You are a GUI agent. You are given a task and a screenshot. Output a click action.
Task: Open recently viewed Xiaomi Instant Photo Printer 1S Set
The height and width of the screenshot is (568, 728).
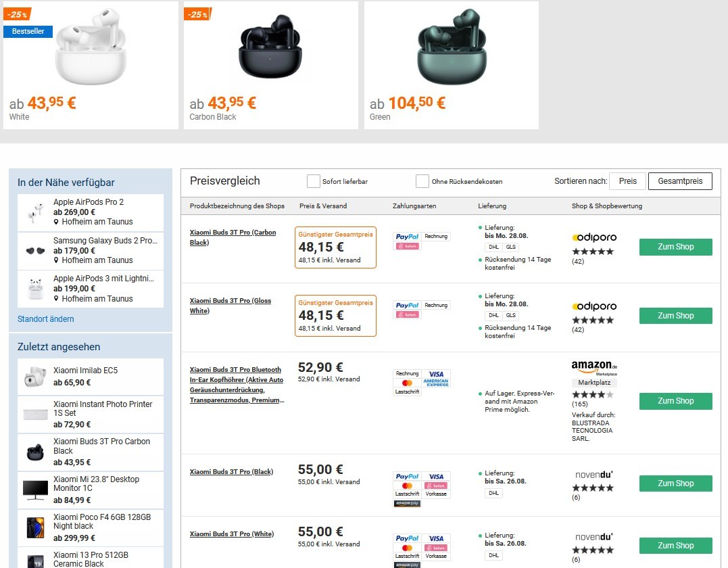(x=91, y=415)
